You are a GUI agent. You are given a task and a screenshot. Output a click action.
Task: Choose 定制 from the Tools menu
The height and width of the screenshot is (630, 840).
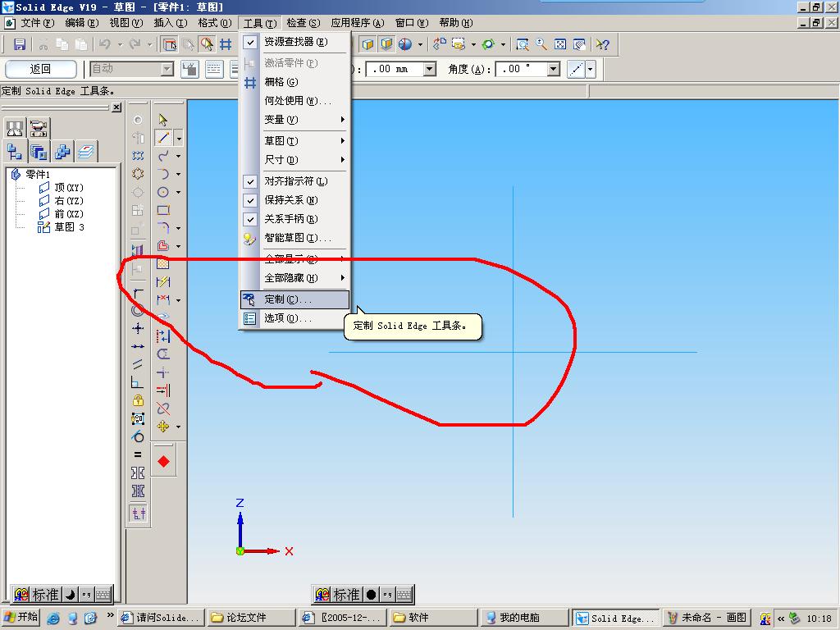pyautogui.click(x=294, y=299)
